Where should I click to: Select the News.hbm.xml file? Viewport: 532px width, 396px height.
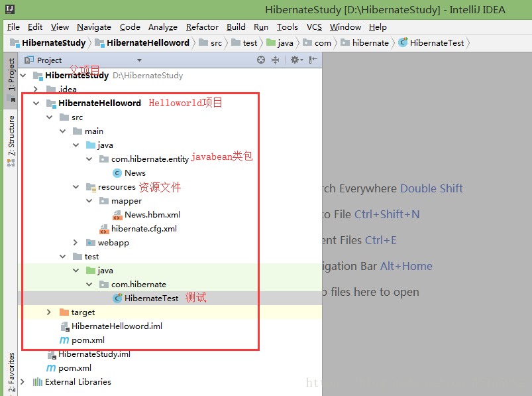coord(152,215)
